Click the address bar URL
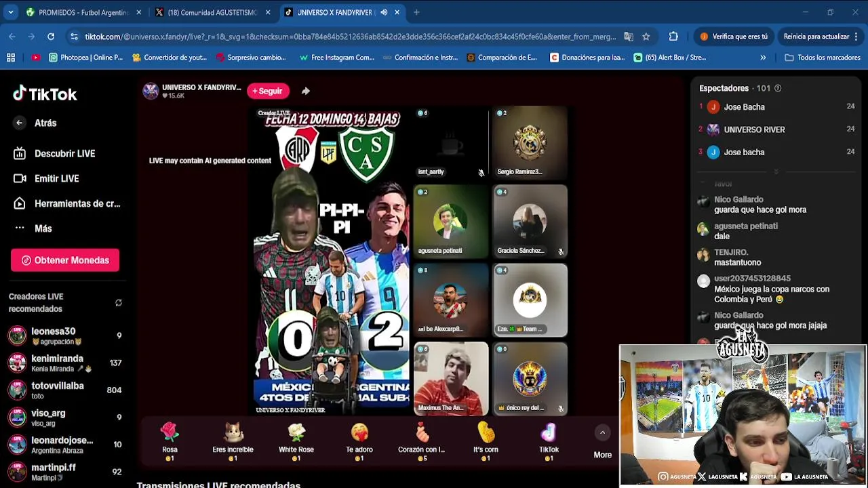Viewport: 868px width, 488px height. click(x=350, y=37)
